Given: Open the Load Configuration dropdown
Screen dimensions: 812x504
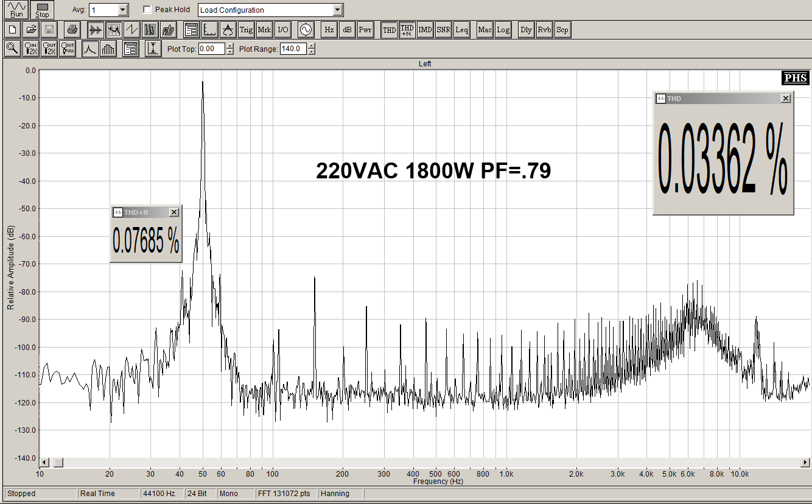Looking at the screenshot, I should pos(338,10).
